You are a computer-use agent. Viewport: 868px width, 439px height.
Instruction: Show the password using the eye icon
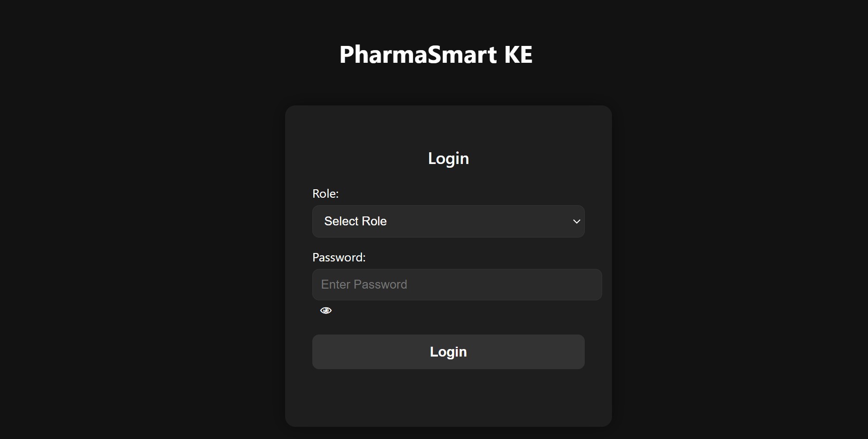(326, 311)
